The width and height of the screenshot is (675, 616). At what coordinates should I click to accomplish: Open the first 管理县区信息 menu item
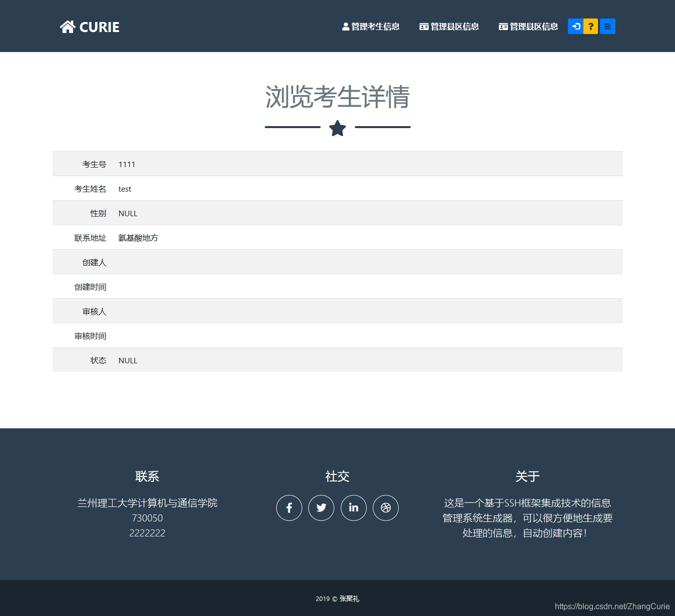point(449,27)
